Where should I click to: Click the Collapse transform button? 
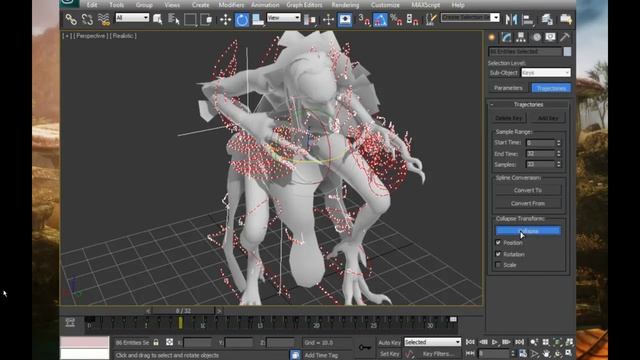528,231
